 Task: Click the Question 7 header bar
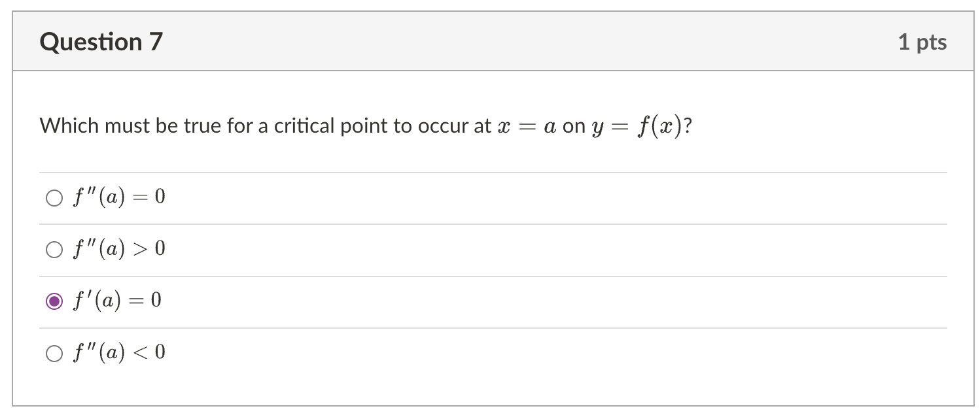pyautogui.click(x=490, y=41)
